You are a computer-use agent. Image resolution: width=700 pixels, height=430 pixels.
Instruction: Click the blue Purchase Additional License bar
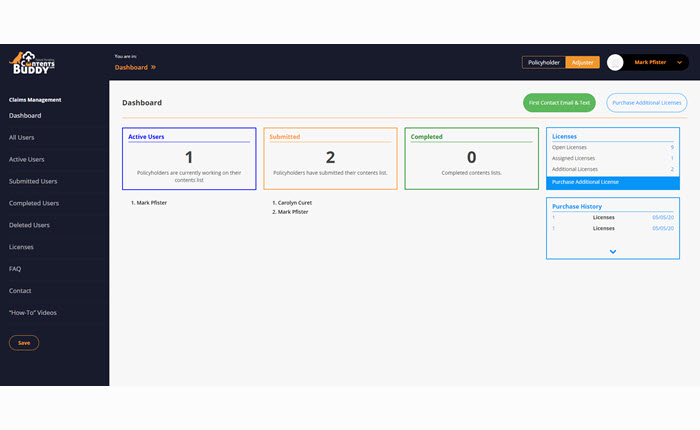612,182
